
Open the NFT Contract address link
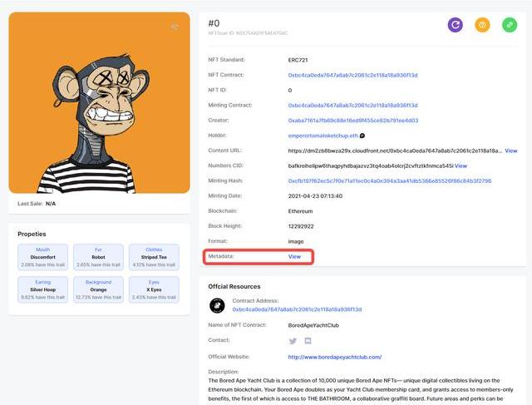coord(352,75)
